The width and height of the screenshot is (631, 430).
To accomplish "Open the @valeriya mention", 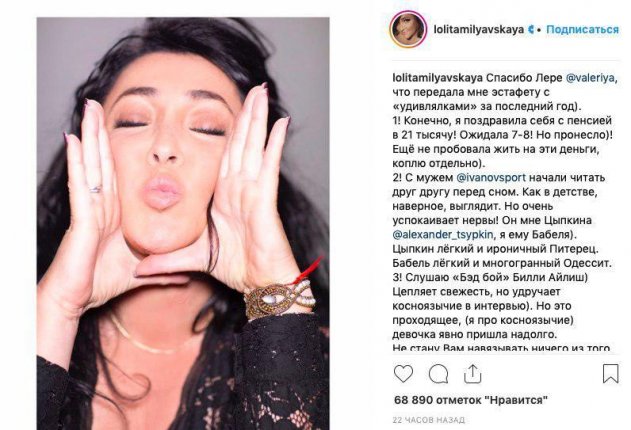I will pyautogui.click(x=591, y=78).
